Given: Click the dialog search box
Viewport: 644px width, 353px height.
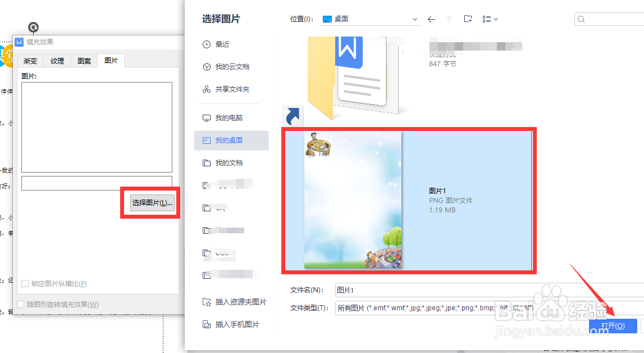Looking at the screenshot, I should coord(609,19).
